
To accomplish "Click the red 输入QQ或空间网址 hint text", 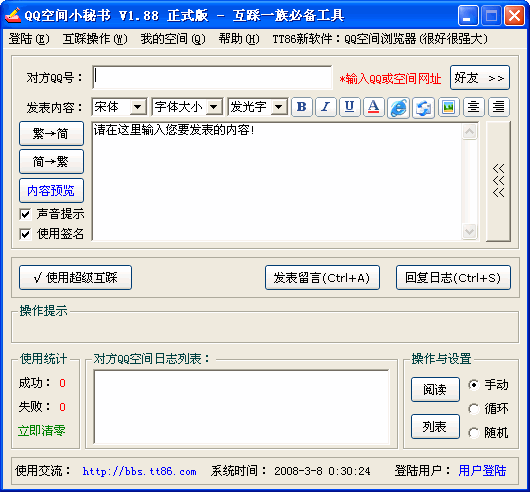I will [x=390, y=79].
